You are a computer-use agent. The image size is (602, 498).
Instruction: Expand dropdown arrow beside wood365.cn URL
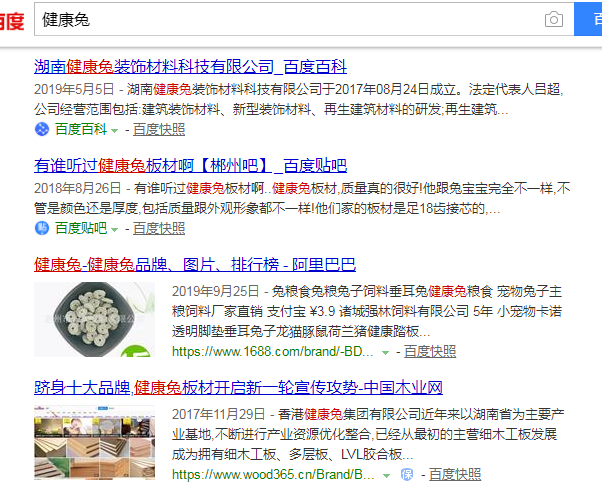click(386, 476)
